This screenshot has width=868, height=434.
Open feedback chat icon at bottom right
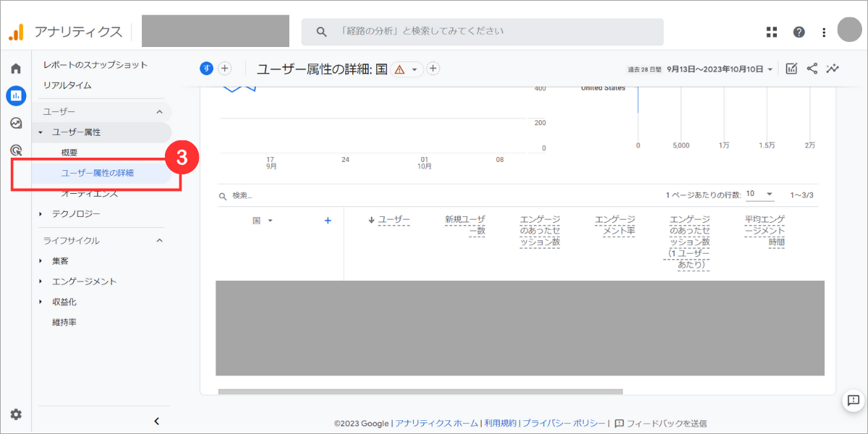853,400
